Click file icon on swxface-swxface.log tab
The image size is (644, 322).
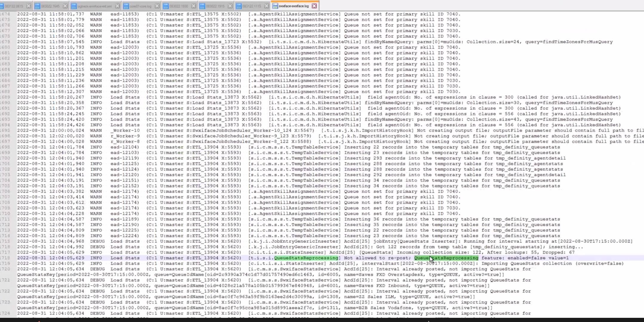coord(275,6)
